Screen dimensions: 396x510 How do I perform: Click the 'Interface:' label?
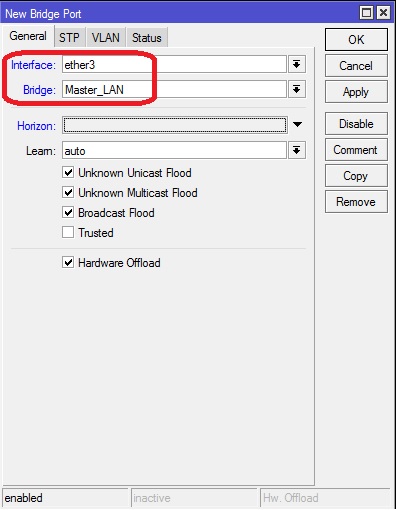[x=33, y=65]
